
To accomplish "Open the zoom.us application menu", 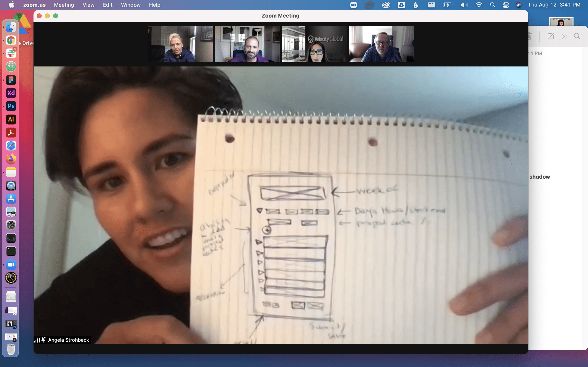I will [x=34, y=5].
